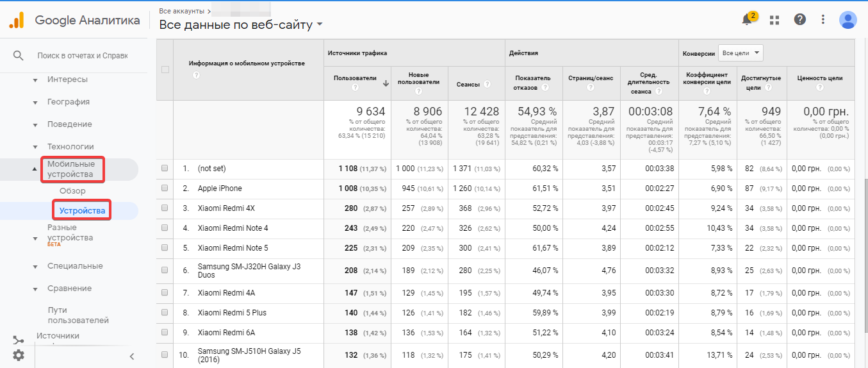Check the box for Samsung Galaxy J3 Duos
Screen dimensions: 868x368
(x=165, y=271)
